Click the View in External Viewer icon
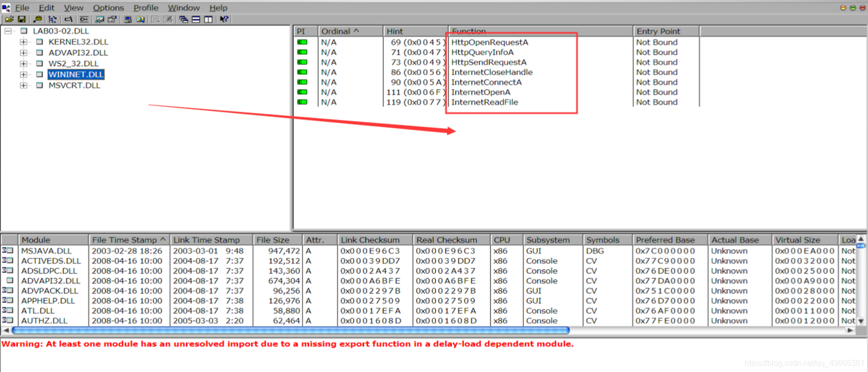The width and height of the screenshot is (868, 372). (100, 19)
